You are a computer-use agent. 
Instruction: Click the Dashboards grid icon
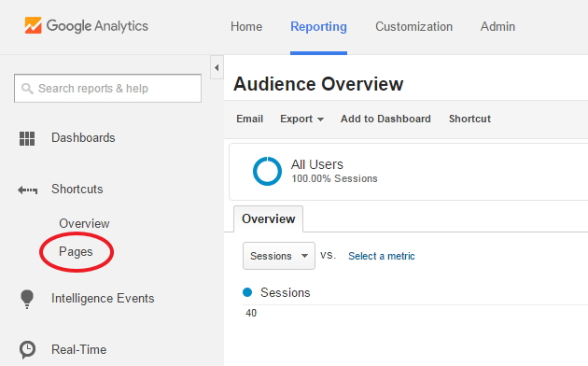click(x=27, y=138)
